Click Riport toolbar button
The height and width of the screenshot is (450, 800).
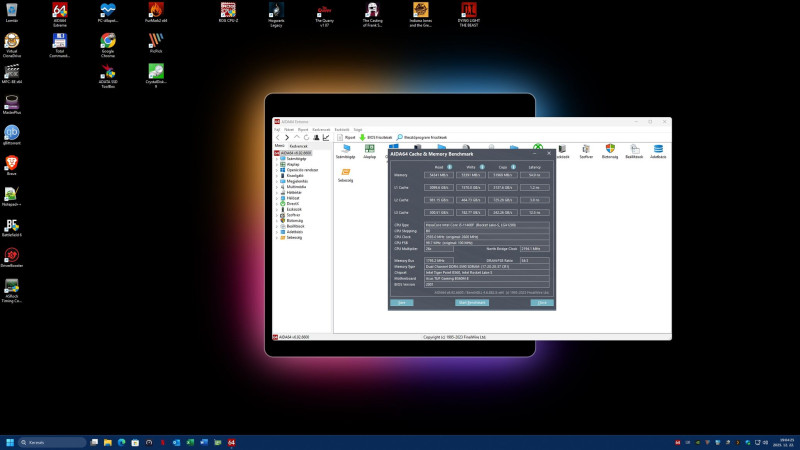coord(346,138)
